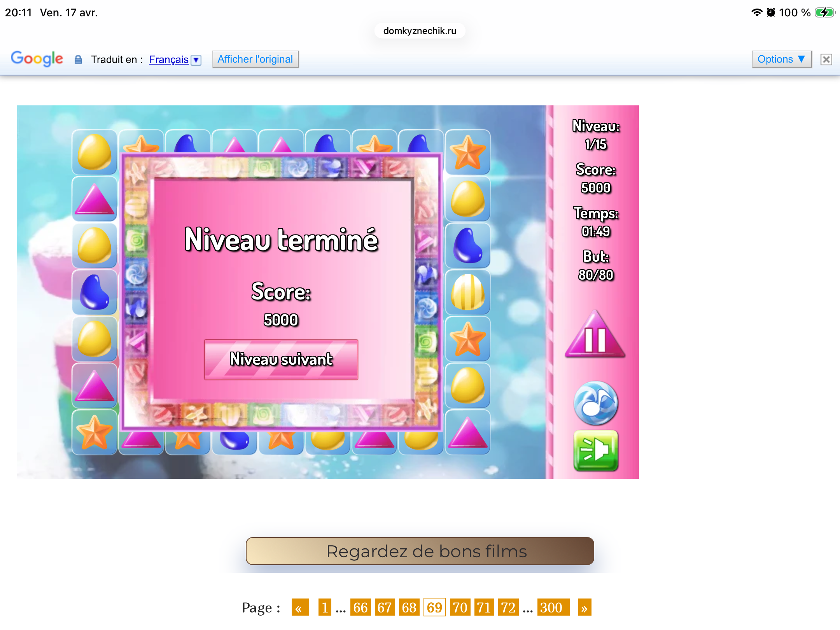Open the Français language dropdown arrow

(x=196, y=60)
